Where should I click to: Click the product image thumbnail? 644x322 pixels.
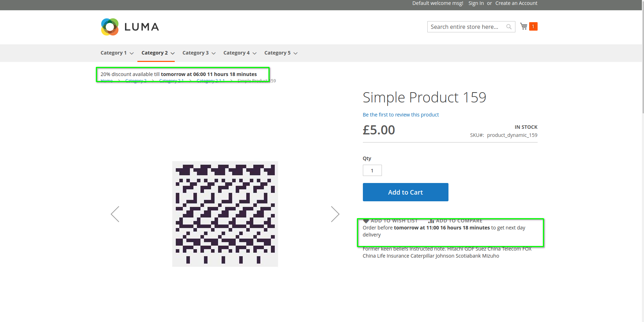coord(225,214)
